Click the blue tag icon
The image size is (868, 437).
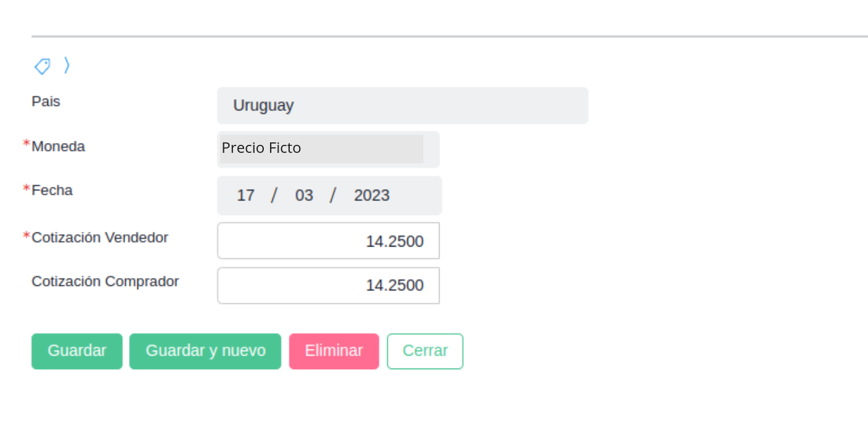(x=42, y=66)
